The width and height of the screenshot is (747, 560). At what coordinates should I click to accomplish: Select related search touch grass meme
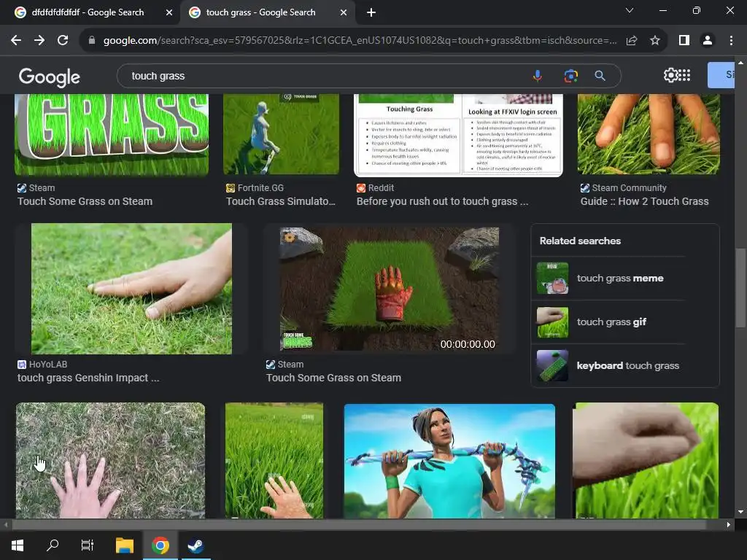tap(610, 278)
